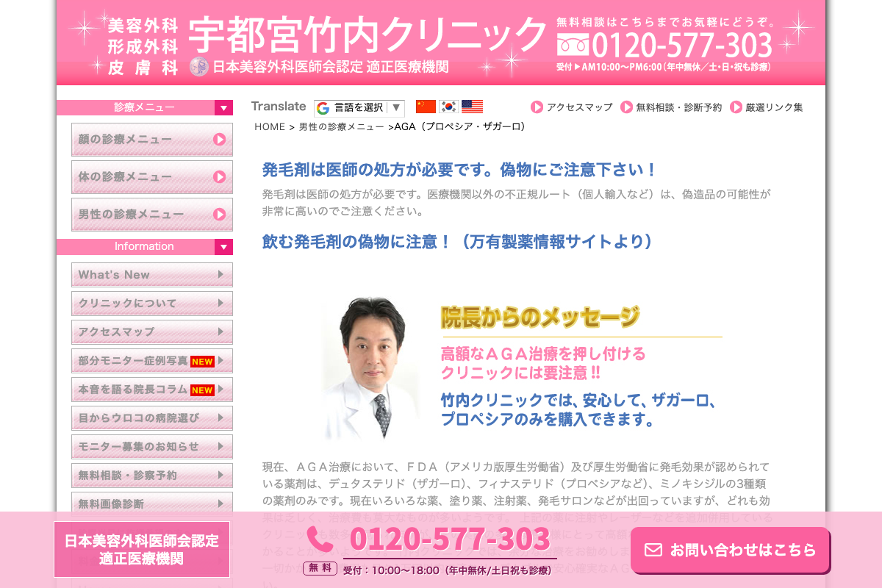
Task: Open 本音を語る院長コラム in the sidebar
Action: pyautogui.click(x=152, y=390)
